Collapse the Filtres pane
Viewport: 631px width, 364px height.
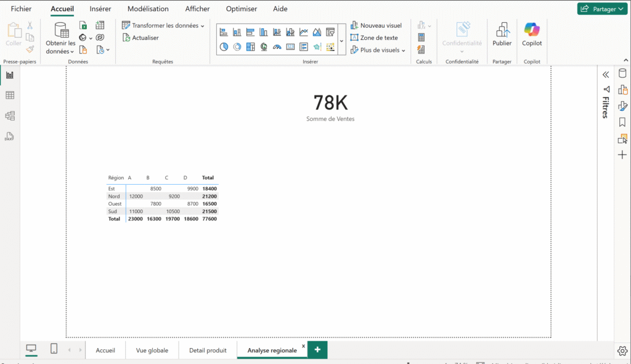pos(606,74)
